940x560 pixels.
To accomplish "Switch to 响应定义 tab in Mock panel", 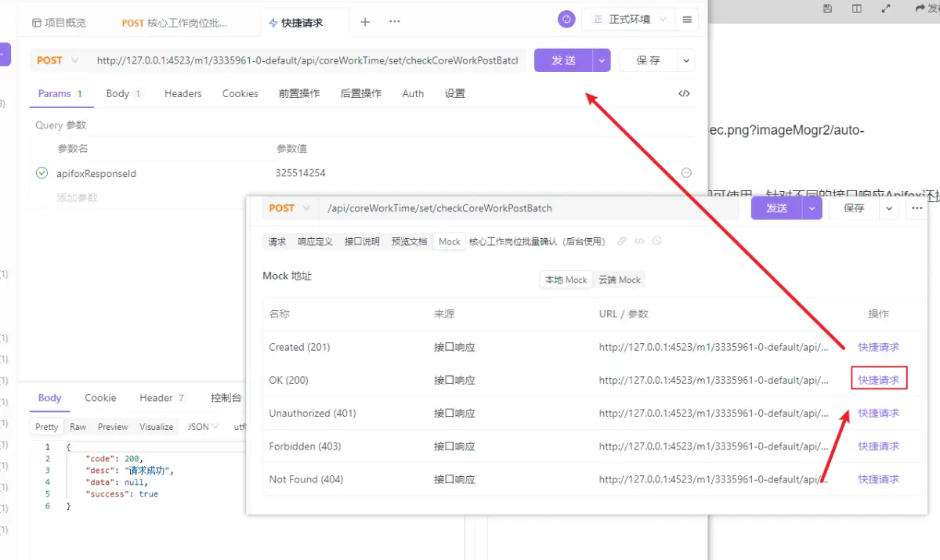I will point(315,241).
